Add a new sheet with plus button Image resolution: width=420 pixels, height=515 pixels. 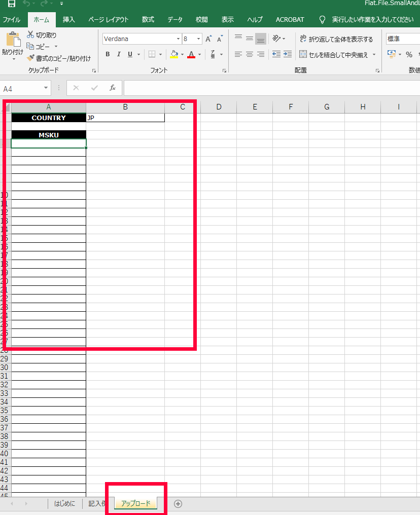tap(178, 503)
